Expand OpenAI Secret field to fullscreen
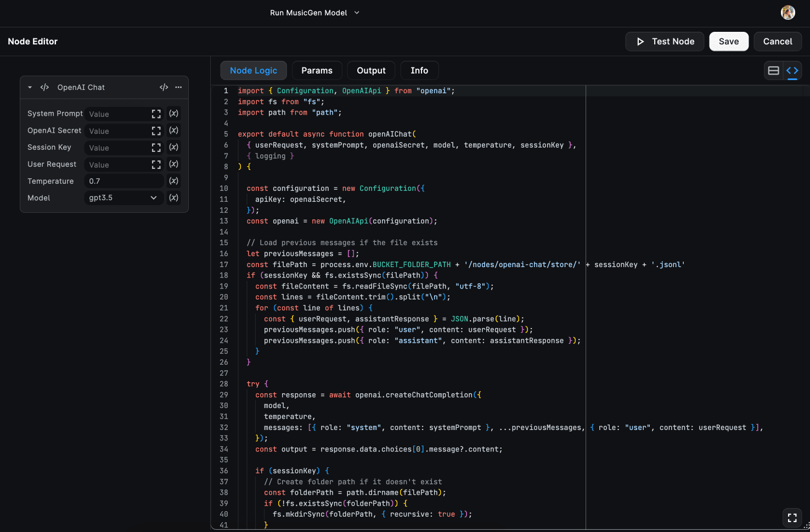Image resolution: width=810 pixels, height=532 pixels. tap(156, 131)
